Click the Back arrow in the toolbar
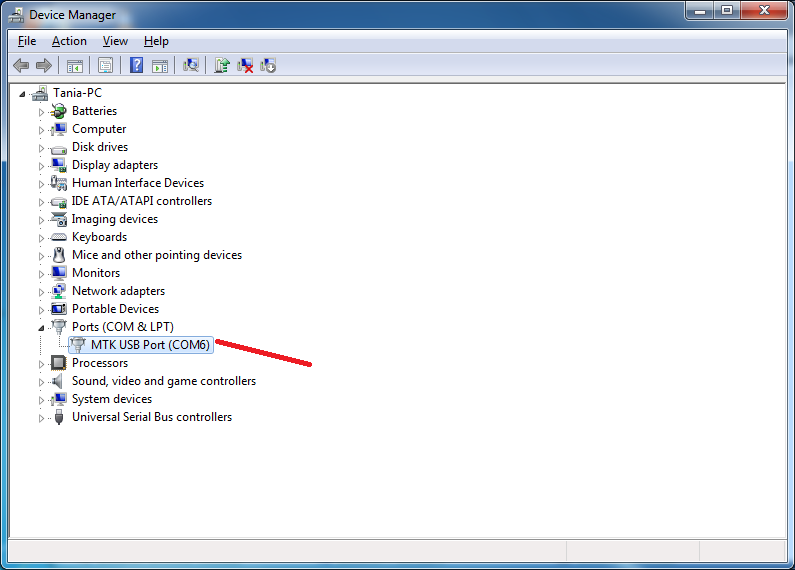Viewport: 795px width, 570px height. (x=21, y=66)
